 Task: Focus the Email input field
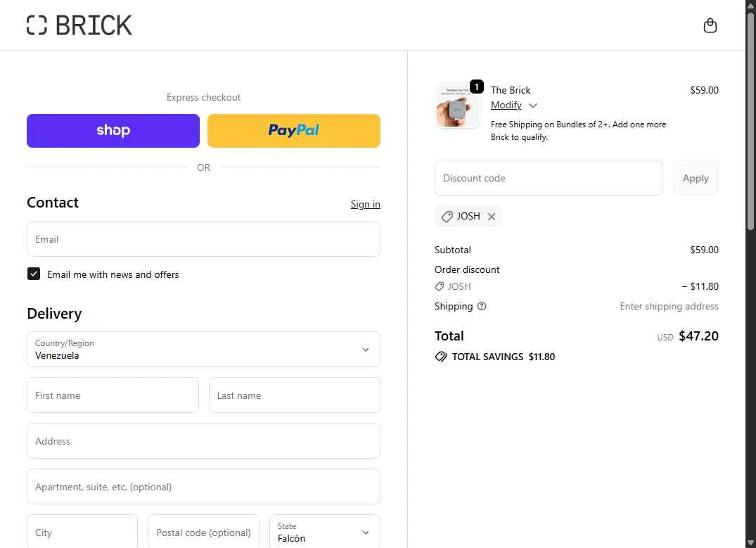203,238
